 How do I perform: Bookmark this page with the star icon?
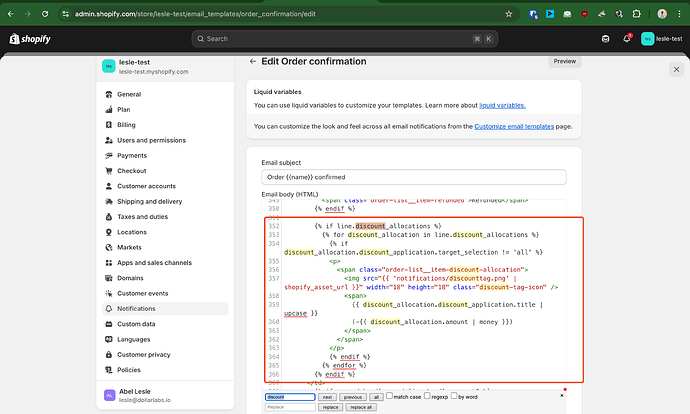point(509,13)
